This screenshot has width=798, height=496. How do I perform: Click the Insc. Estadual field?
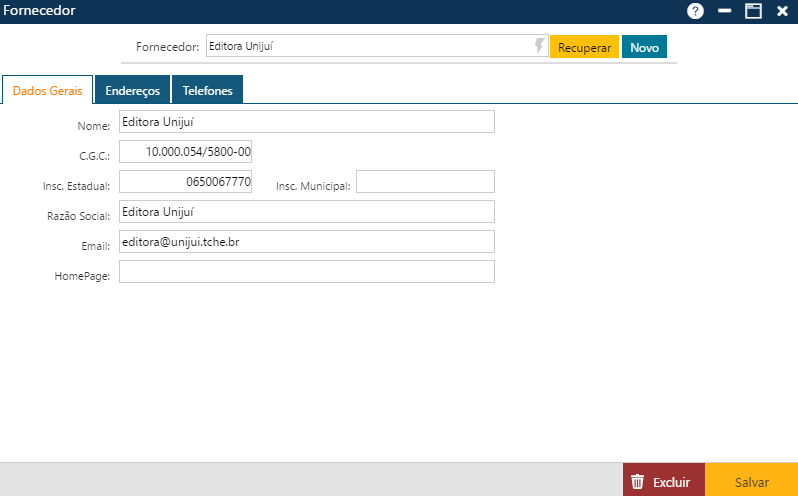click(185, 182)
